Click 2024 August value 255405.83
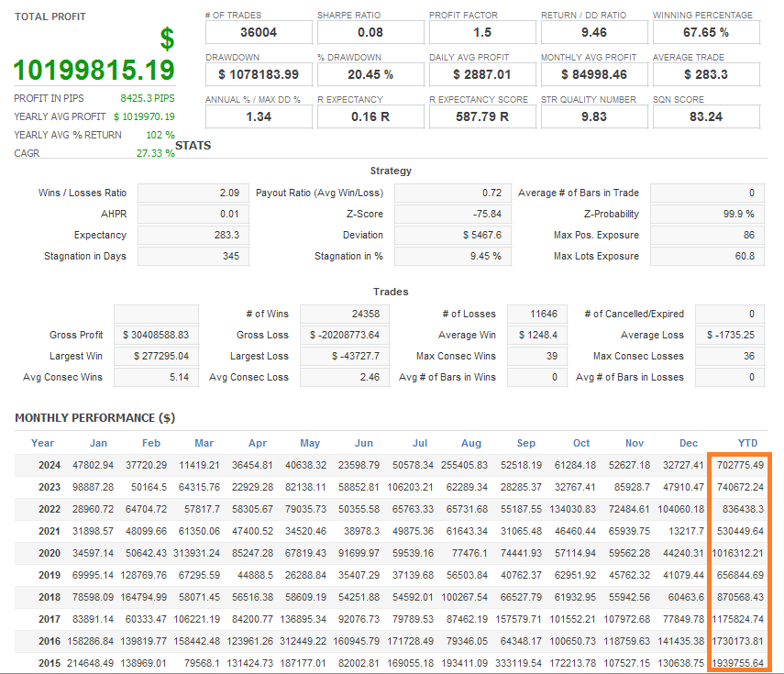The width and height of the screenshot is (784, 674). pyautogui.click(x=464, y=465)
